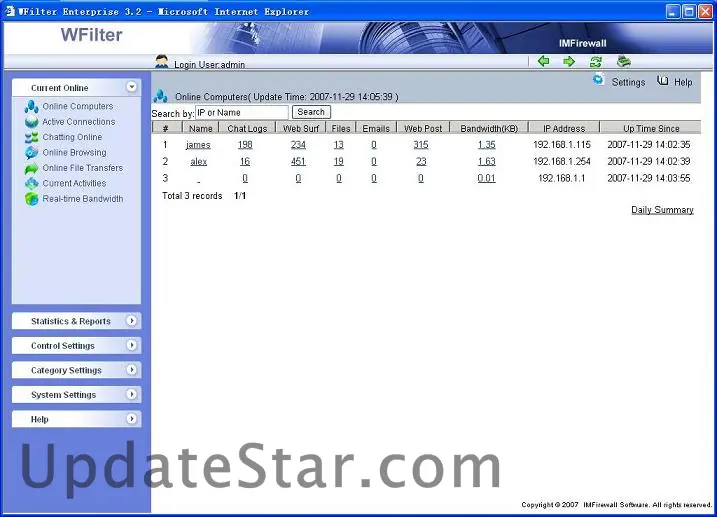Image resolution: width=717 pixels, height=517 pixels.
Task: Click the printer icon in toolbar
Action: [624, 61]
